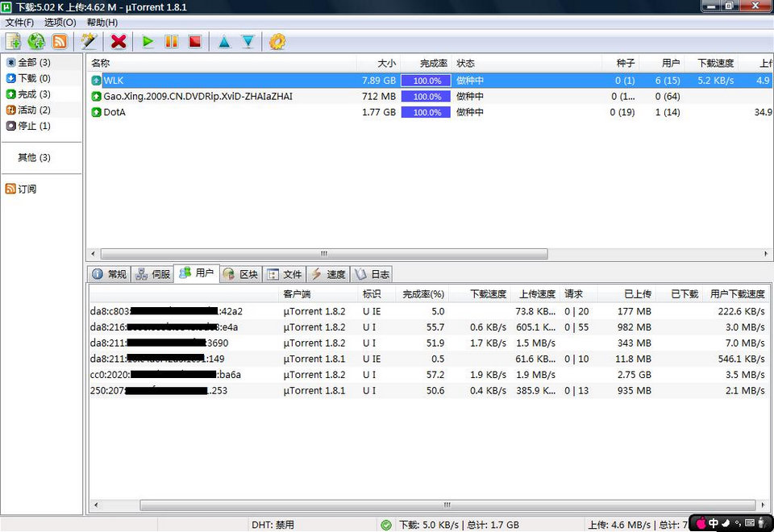Click the Create New Torrent wand icon
This screenshot has width=774, height=532.
(x=89, y=41)
